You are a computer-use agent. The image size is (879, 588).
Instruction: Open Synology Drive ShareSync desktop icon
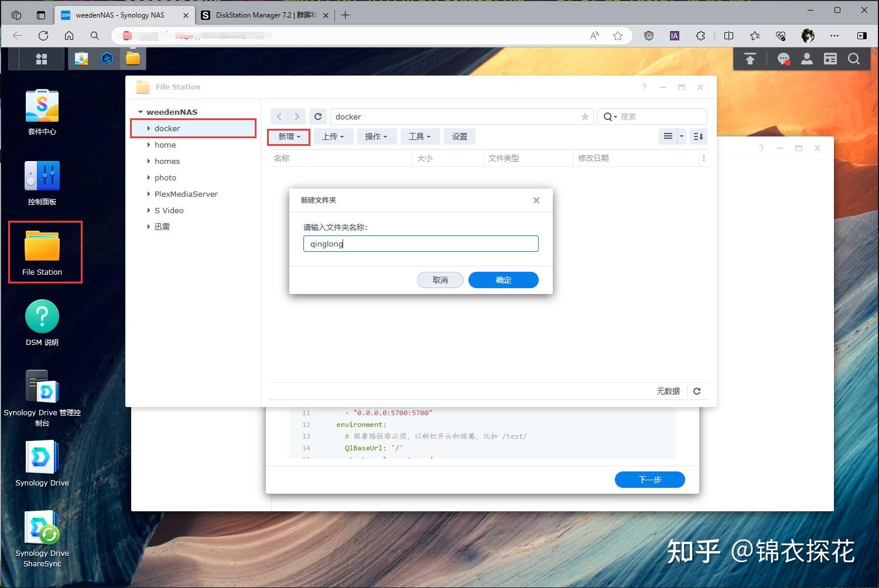42,539
